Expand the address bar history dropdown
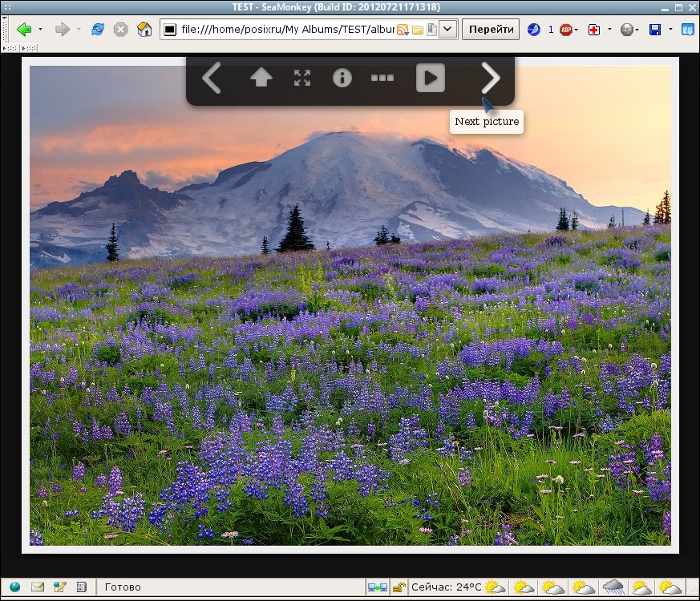700x601 pixels. [x=447, y=30]
